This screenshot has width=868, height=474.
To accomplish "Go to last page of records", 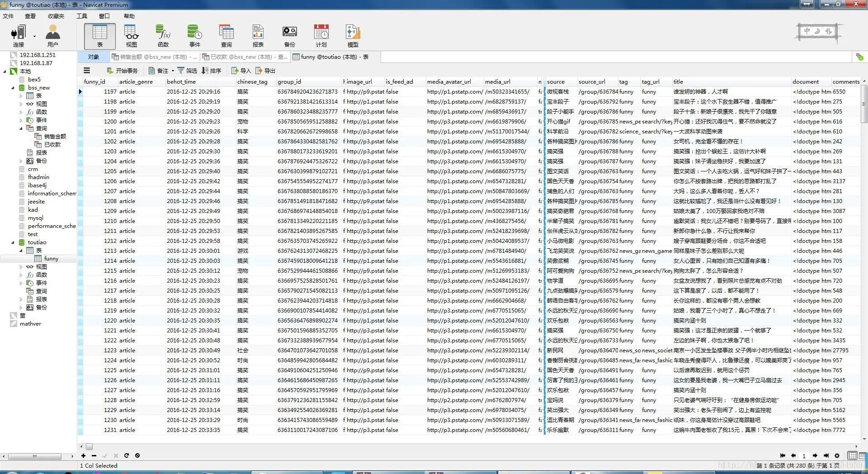I will [x=826, y=455].
